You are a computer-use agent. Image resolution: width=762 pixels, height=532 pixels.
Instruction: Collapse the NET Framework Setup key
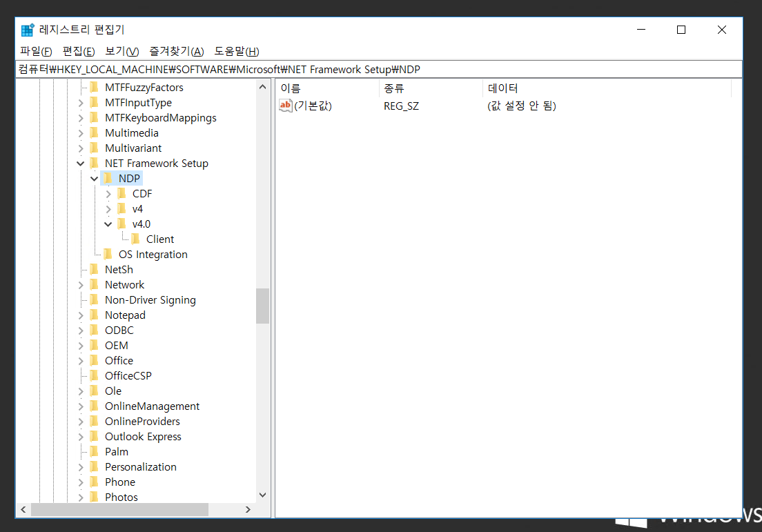[x=81, y=164]
